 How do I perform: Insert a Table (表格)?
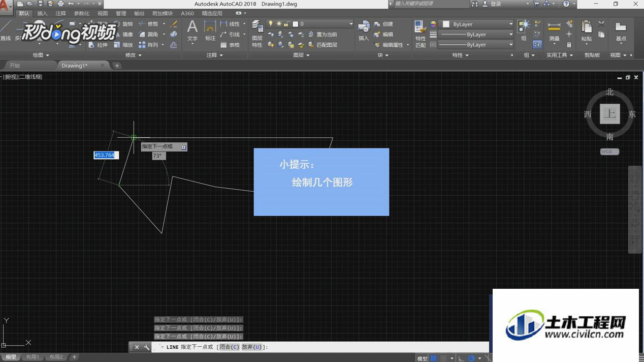pyautogui.click(x=230, y=45)
